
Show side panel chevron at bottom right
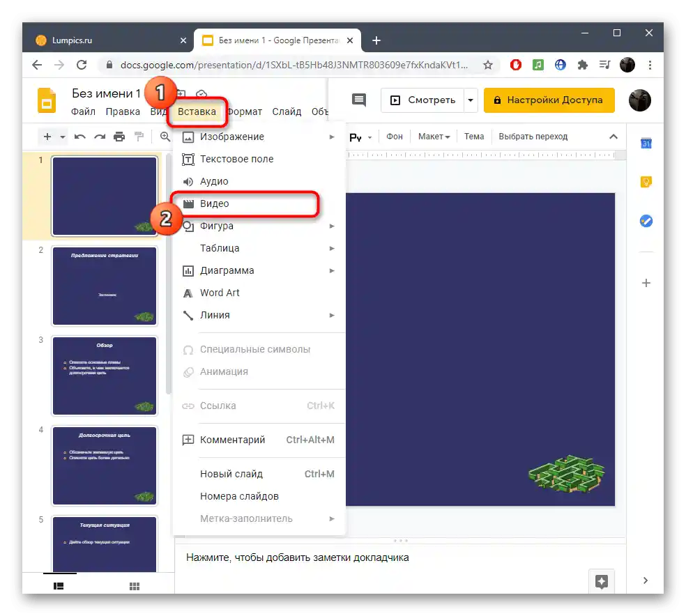pyautogui.click(x=646, y=580)
